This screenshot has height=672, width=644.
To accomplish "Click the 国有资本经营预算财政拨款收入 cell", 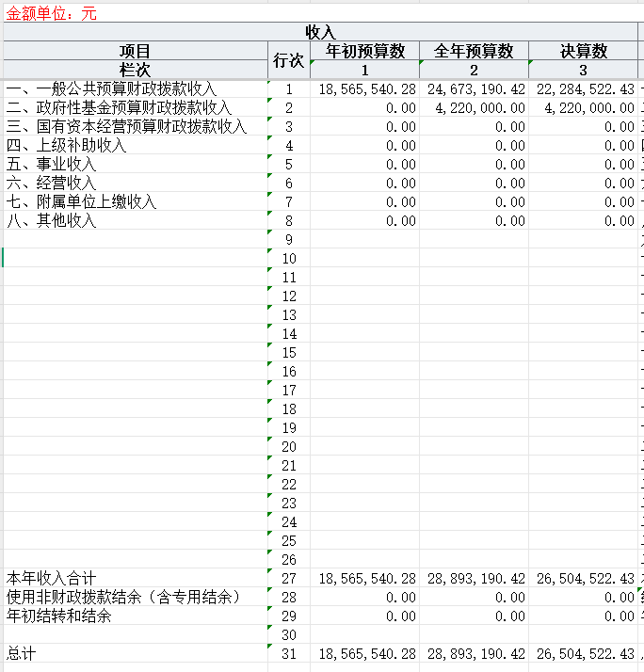I will point(126,127).
